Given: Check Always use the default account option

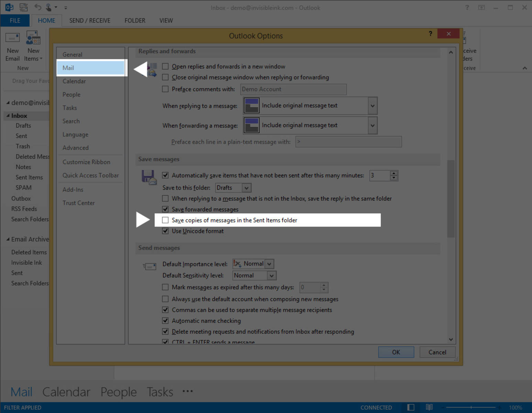Looking at the screenshot, I should pos(165,299).
